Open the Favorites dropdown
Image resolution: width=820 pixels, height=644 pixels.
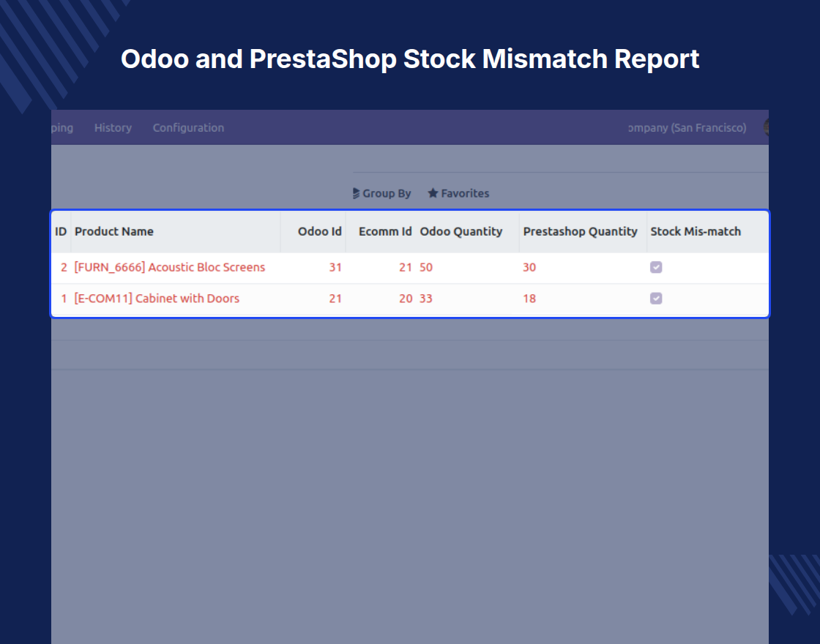point(458,193)
